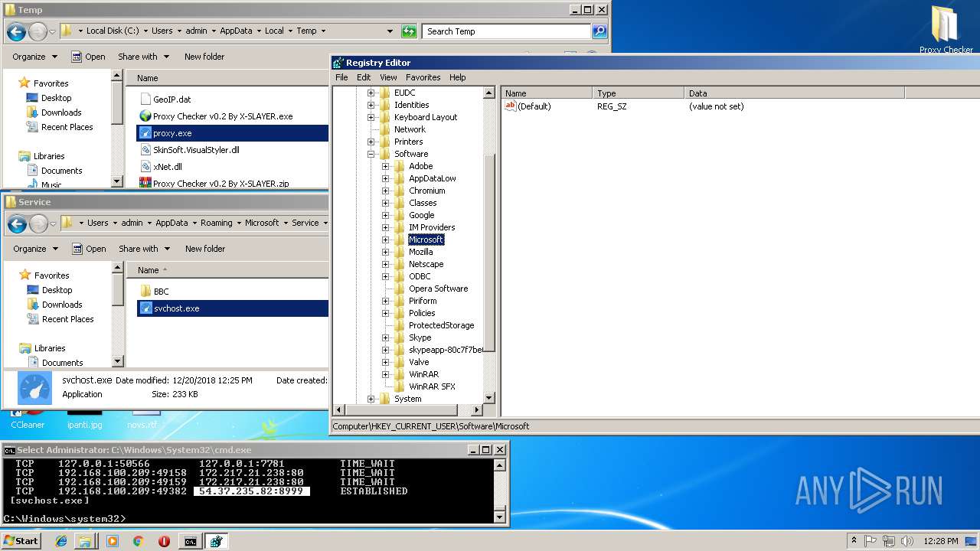This screenshot has height=551, width=980.
Task: Open Windows Explorer taskbar icon
Action: pyautogui.click(x=85, y=541)
